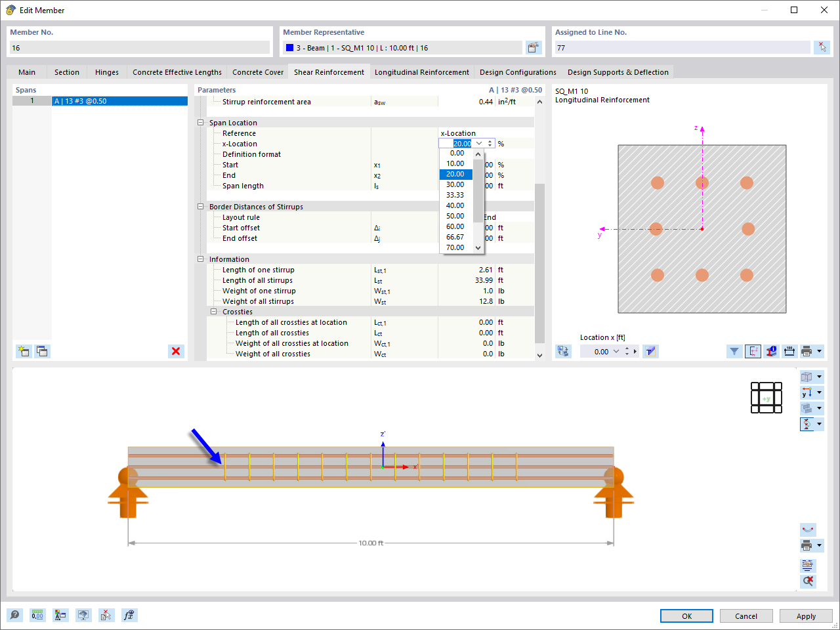The width and height of the screenshot is (840, 630).
Task: Click the section info icon with blue i badge
Action: (x=771, y=351)
